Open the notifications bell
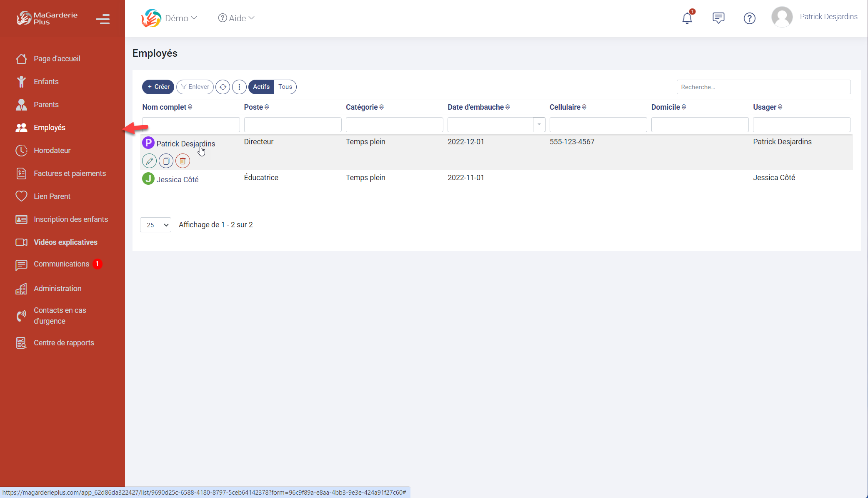This screenshot has height=498, width=868. pos(687,18)
